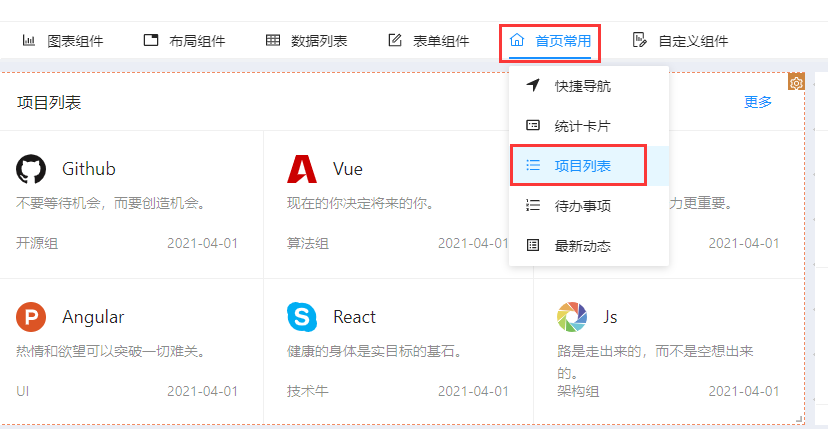
Task: Click the 开源组 label
Action: click(37, 243)
